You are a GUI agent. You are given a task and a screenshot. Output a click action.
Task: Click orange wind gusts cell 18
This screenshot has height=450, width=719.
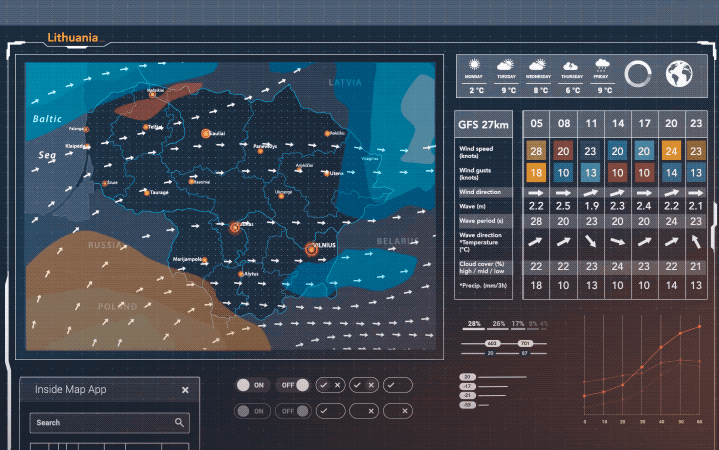pyautogui.click(x=536, y=173)
